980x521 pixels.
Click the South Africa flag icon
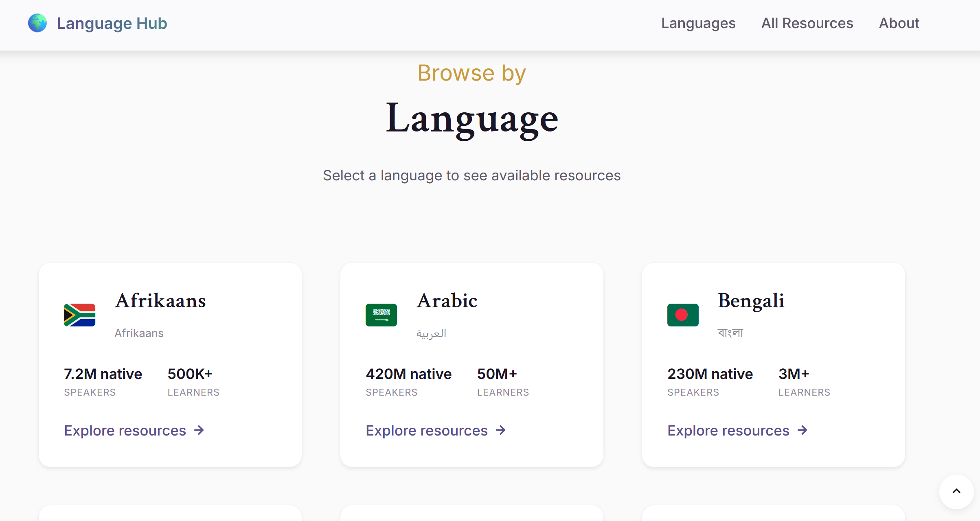pos(79,315)
